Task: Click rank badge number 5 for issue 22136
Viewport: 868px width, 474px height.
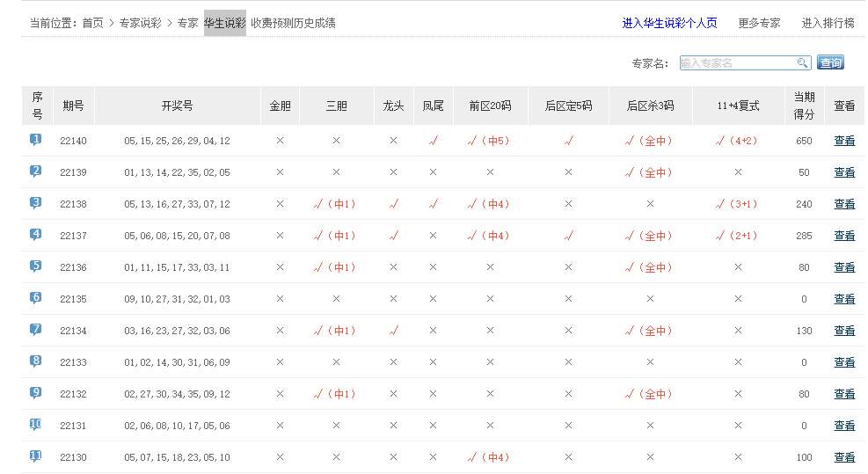Action: click(x=36, y=266)
